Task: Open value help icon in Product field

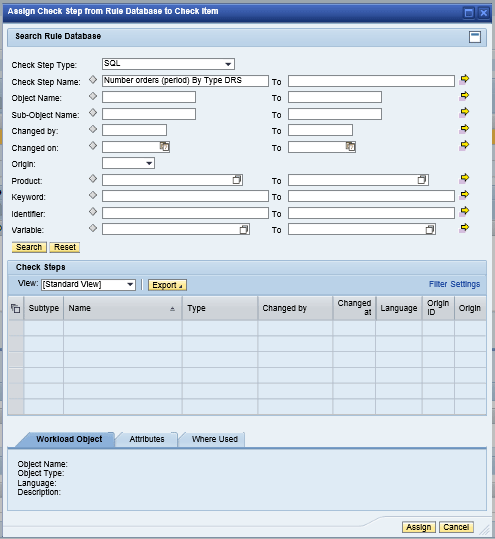Action: (237, 180)
